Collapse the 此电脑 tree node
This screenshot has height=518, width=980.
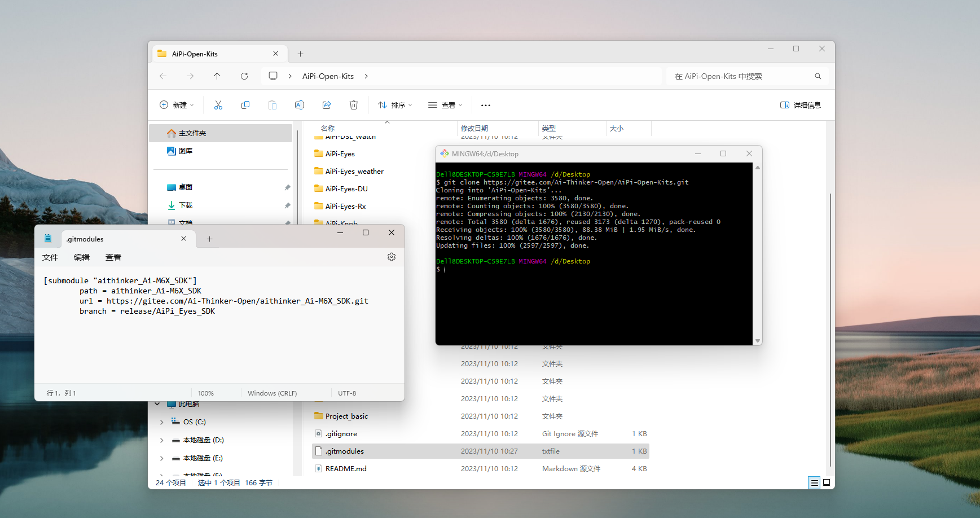click(x=157, y=404)
